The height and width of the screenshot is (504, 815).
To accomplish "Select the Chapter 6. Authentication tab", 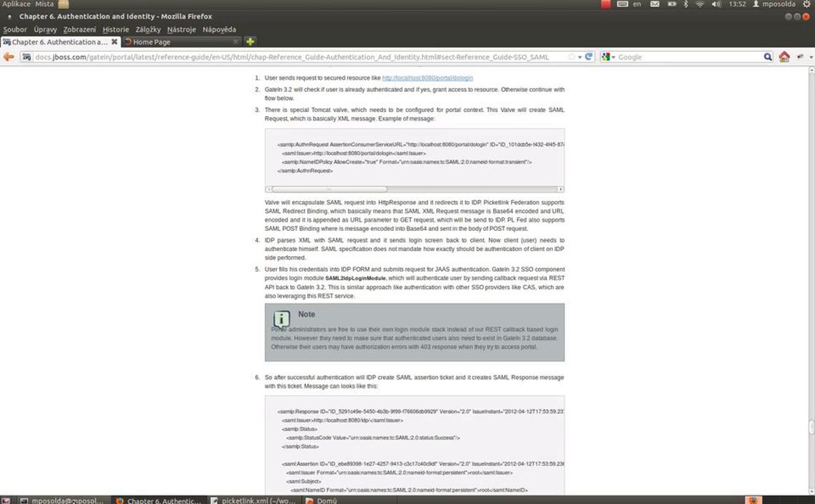I will pyautogui.click(x=60, y=42).
